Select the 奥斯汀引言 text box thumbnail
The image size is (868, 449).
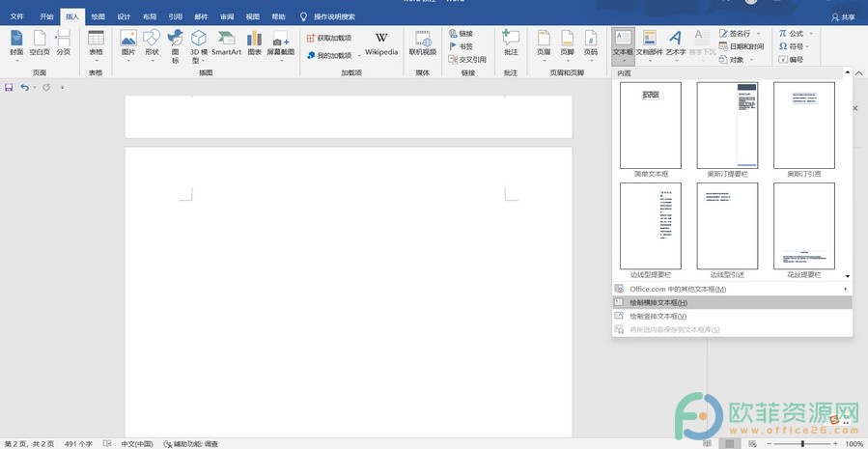pos(804,126)
